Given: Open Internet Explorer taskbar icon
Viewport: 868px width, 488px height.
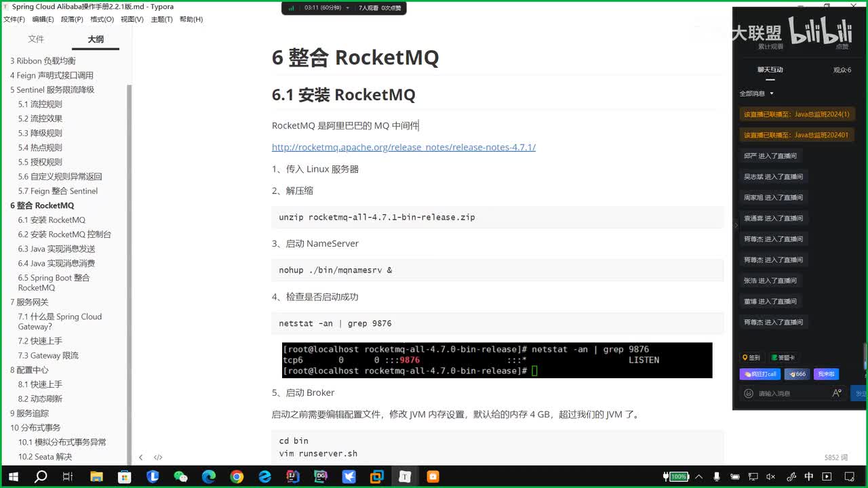Looking at the screenshot, I should pyautogui.click(x=264, y=476).
